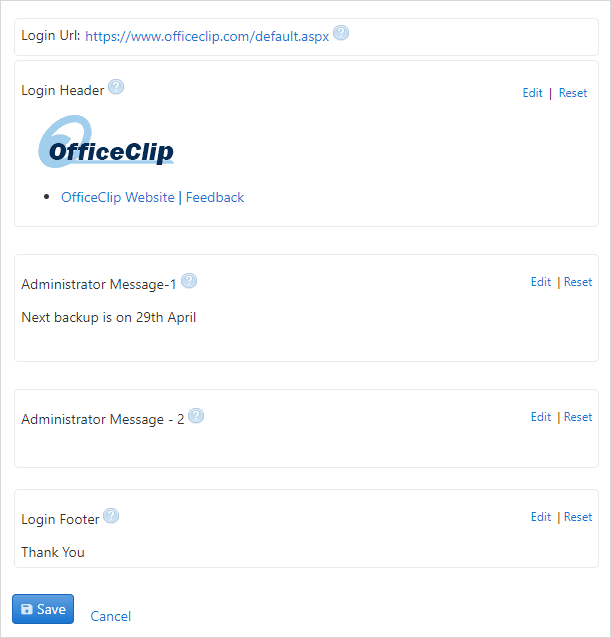Screen dimensions: 611x638
Task: Open help icon for Administrator Message-1
Action: 189,281
